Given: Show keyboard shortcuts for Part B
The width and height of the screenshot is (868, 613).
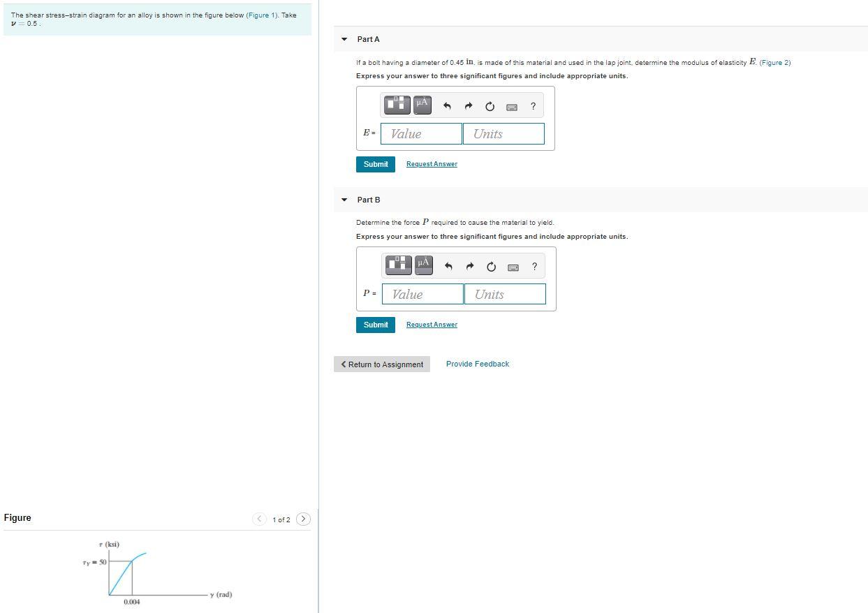Looking at the screenshot, I should click(x=513, y=267).
